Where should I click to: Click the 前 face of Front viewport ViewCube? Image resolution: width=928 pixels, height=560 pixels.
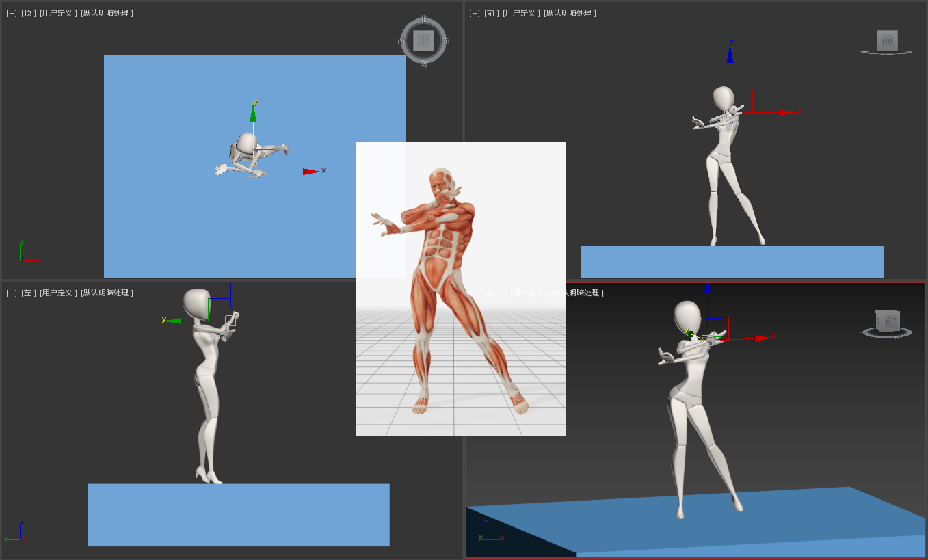pyautogui.click(x=887, y=40)
